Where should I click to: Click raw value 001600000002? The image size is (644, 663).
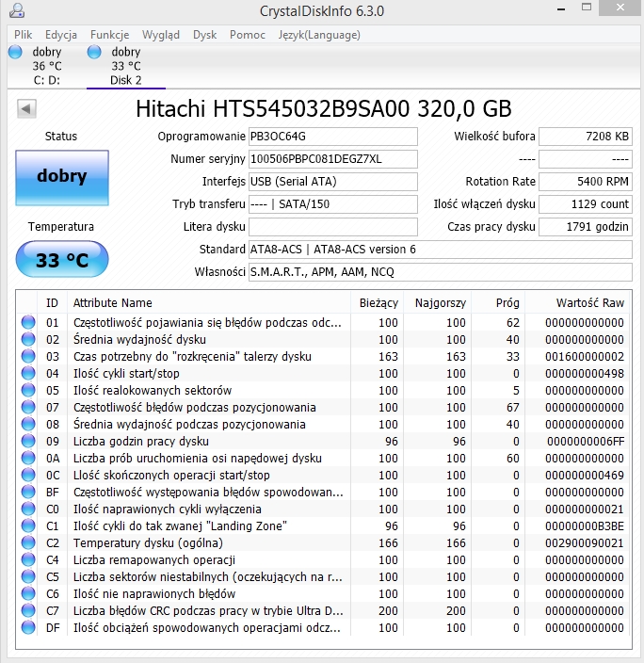[x=585, y=356]
